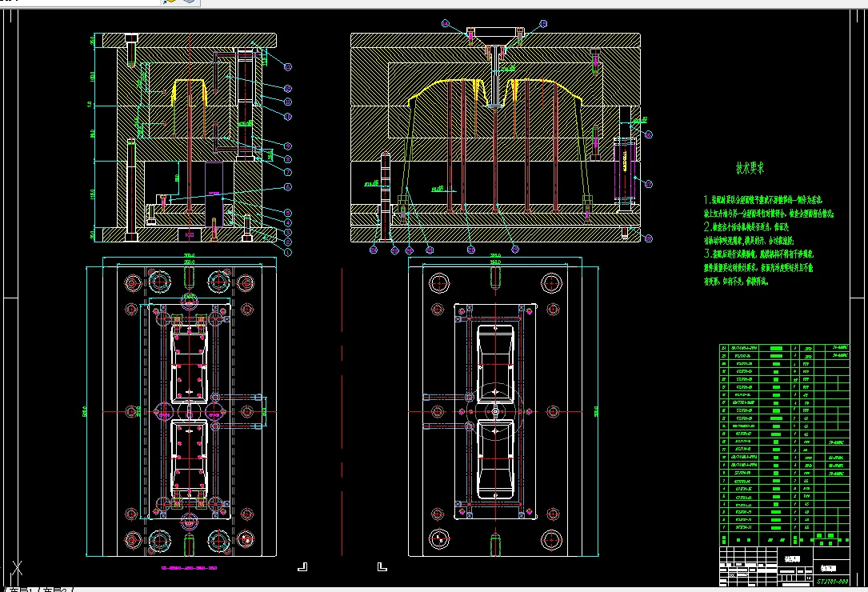Select part balloon number 1
The height and width of the screenshot is (592, 868).
pos(288,252)
